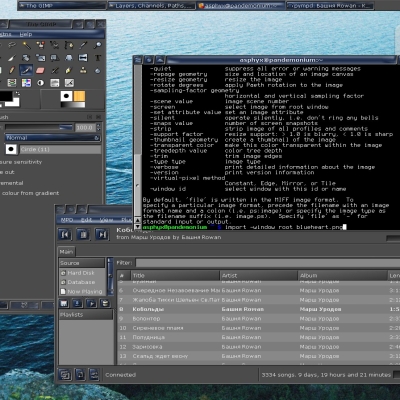Activate the Paths tool in GIMP toolbox
Image resolution: width=400 pixels, height=400 pixels.
click(69, 45)
